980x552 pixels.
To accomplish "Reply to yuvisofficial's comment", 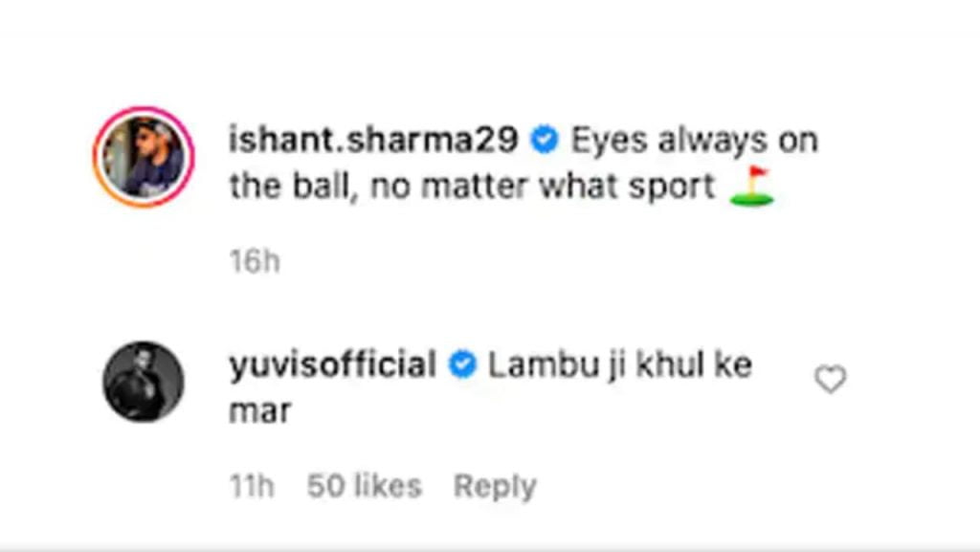I will click(495, 486).
